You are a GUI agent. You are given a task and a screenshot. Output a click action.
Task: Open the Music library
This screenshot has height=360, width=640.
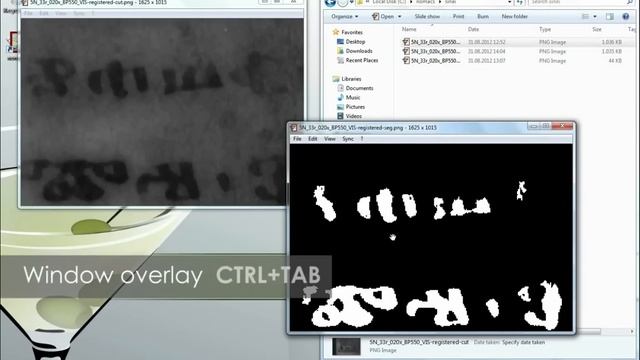353,98
